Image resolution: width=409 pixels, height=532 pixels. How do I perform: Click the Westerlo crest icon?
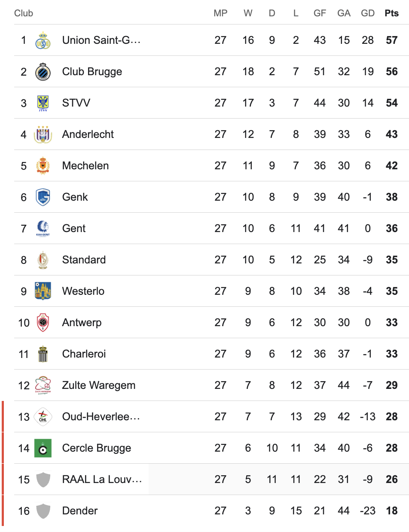coord(43,291)
